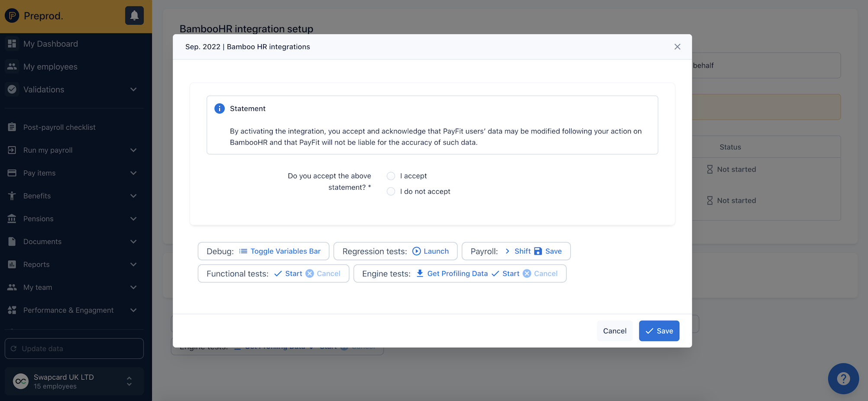Open notifications bell icon
Image resolution: width=868 pixels, height=401 pixels.
coord(134,16)
